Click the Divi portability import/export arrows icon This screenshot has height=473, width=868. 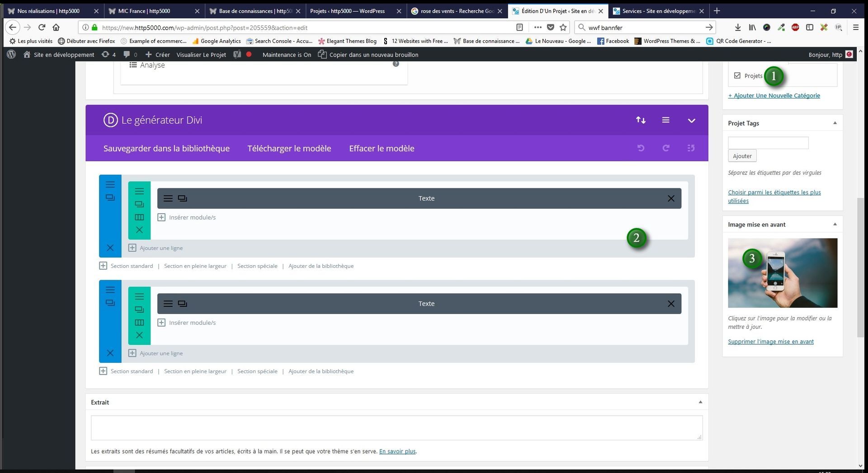click(641, 120)
